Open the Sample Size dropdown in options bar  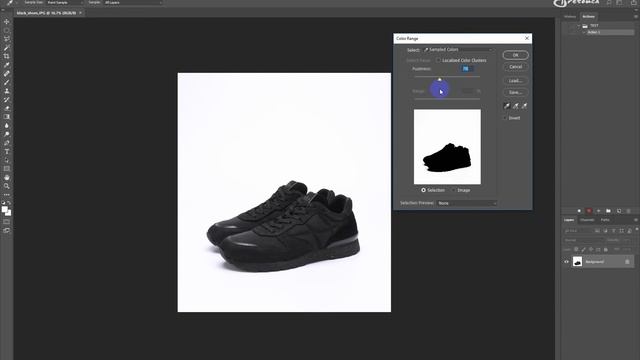click(64, 2)
